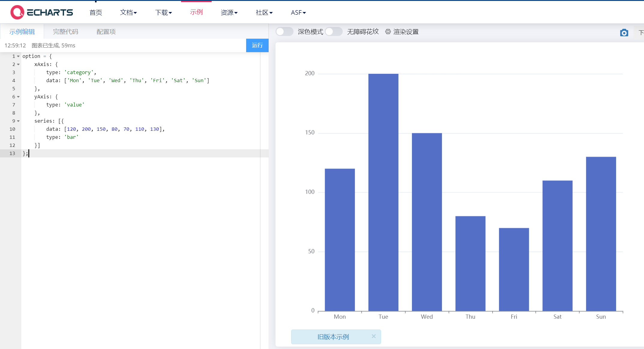The width and height of the screenshot is (644, 349).
Task: Open the 旧版本示例 link
Action: point(333,337)
